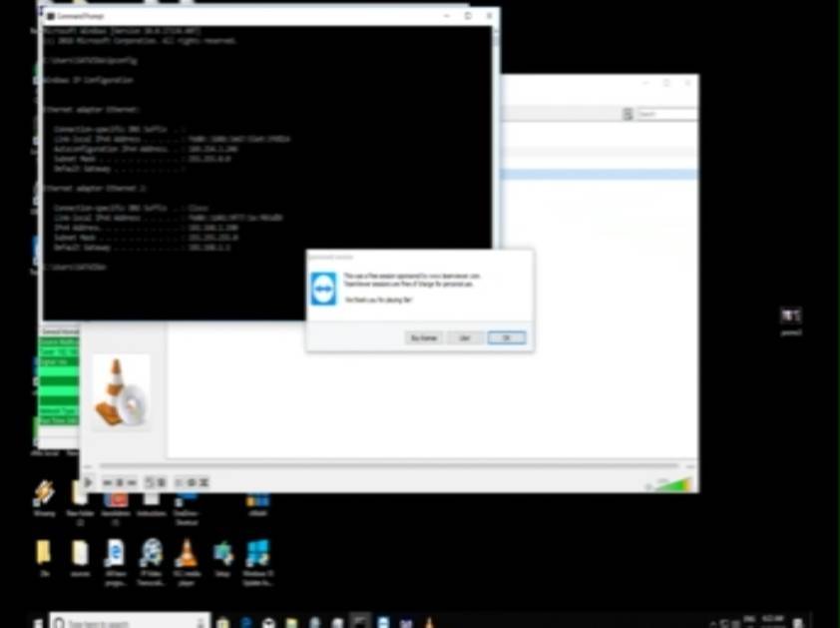Click the Windows Start button
Screen dimensions: 840x628
[38, 623]
